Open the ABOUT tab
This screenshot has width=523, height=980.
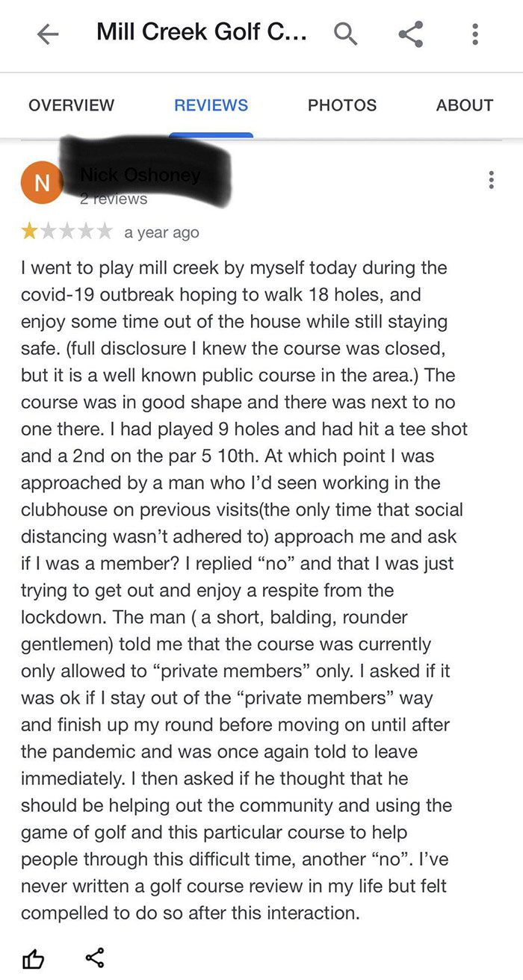pos(464,105)
